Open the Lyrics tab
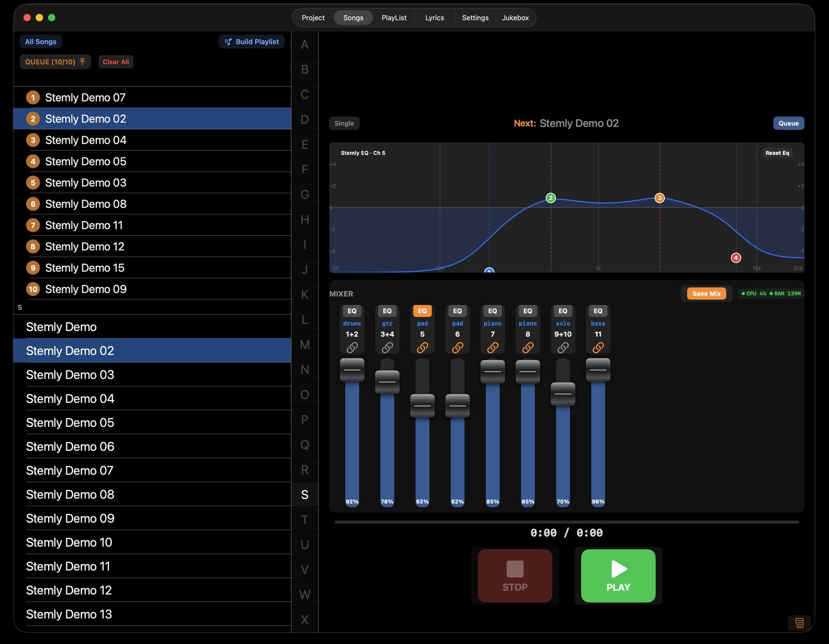The width and height of the screenshot is (829, 644). tap(434, 18)
